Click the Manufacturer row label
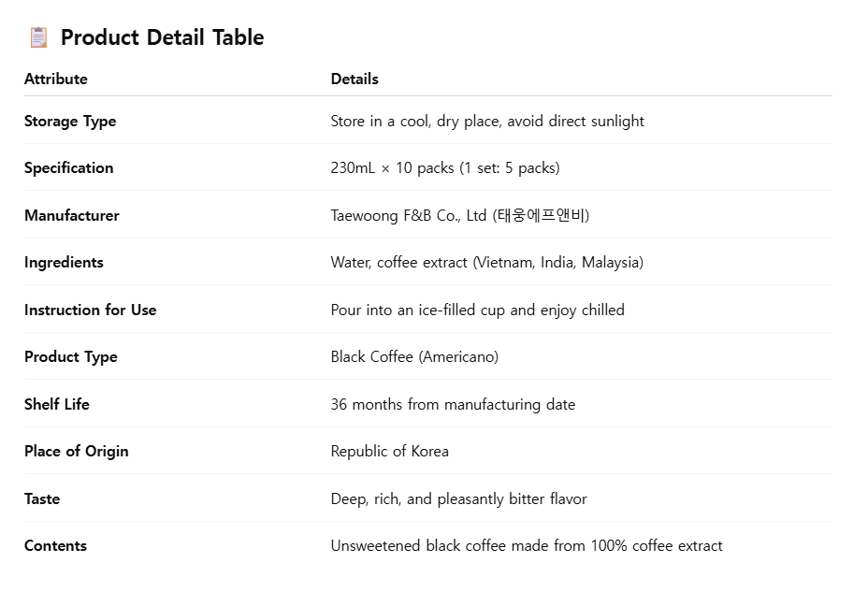 pyautogui.click(x=72, y=215)
